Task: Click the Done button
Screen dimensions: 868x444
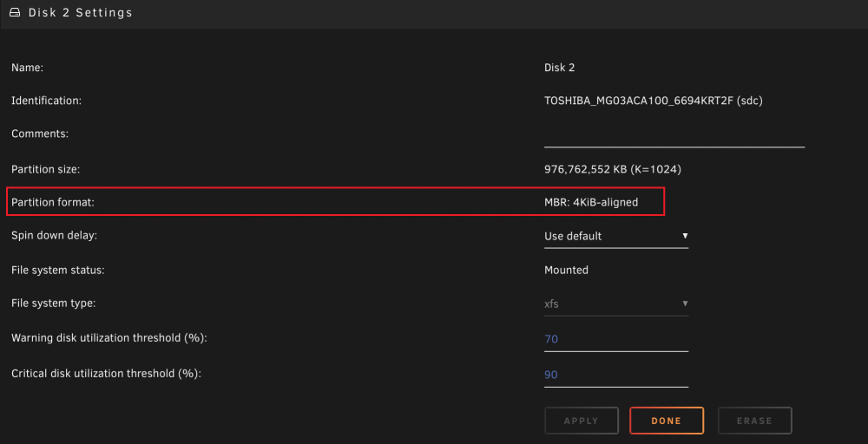Action: (x=667, y=421)
